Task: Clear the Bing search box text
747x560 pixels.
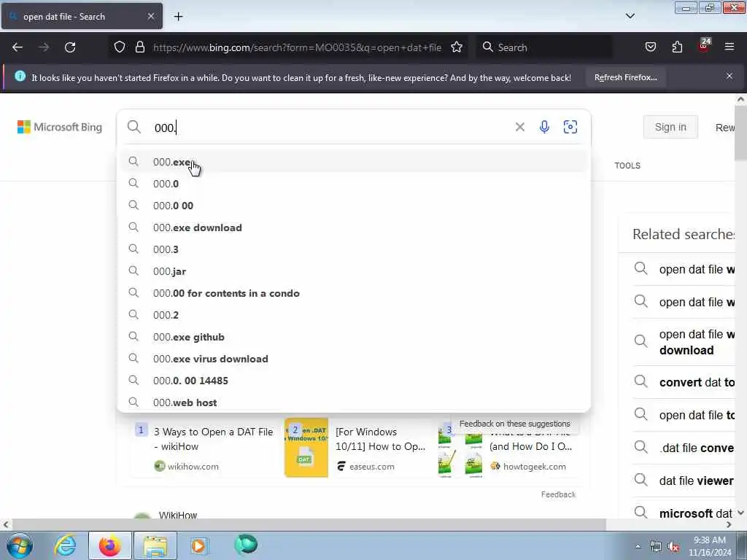Action: coord(519,127)
